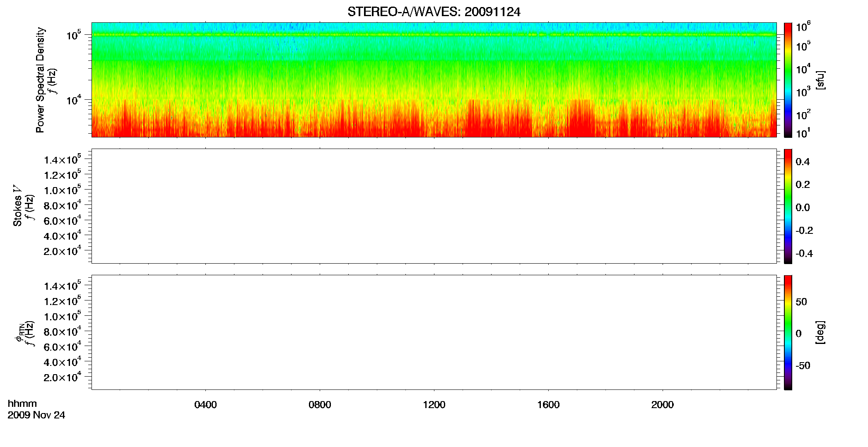Select the 2000 time axis label
The height and width of the screenshot is (447, 868).
click(662, 405)
